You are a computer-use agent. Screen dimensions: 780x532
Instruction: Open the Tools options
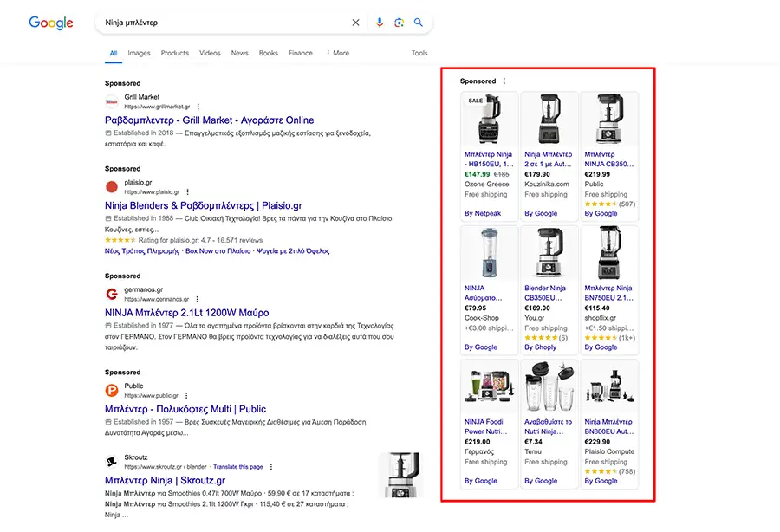click(419, 53)
